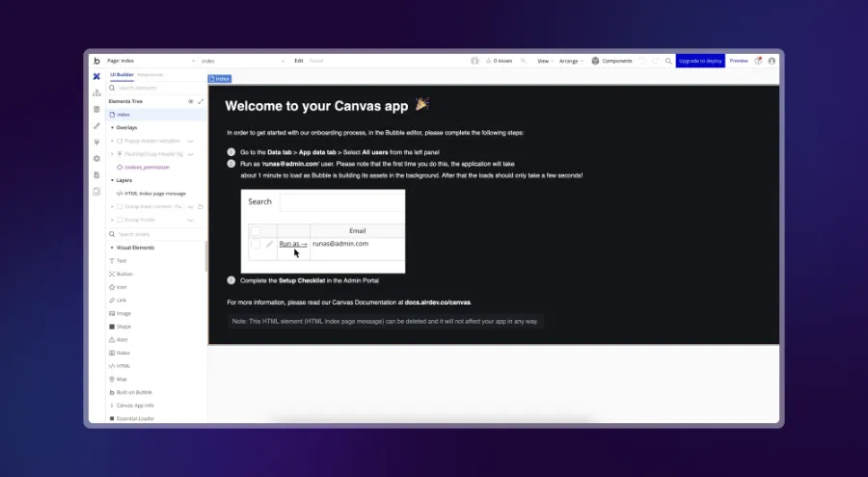Collapse the Overlays section
The width and height of the screenshot is (868, 477).
point(113,128)
